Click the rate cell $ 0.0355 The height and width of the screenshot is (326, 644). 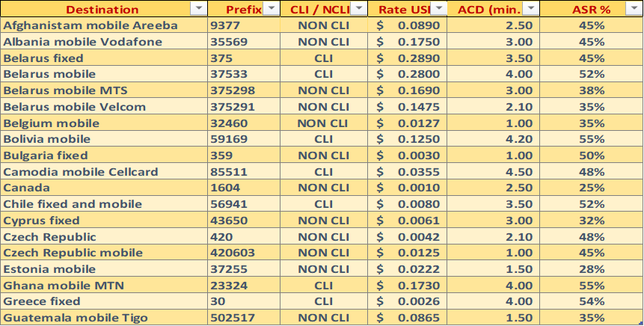point(408,172)
